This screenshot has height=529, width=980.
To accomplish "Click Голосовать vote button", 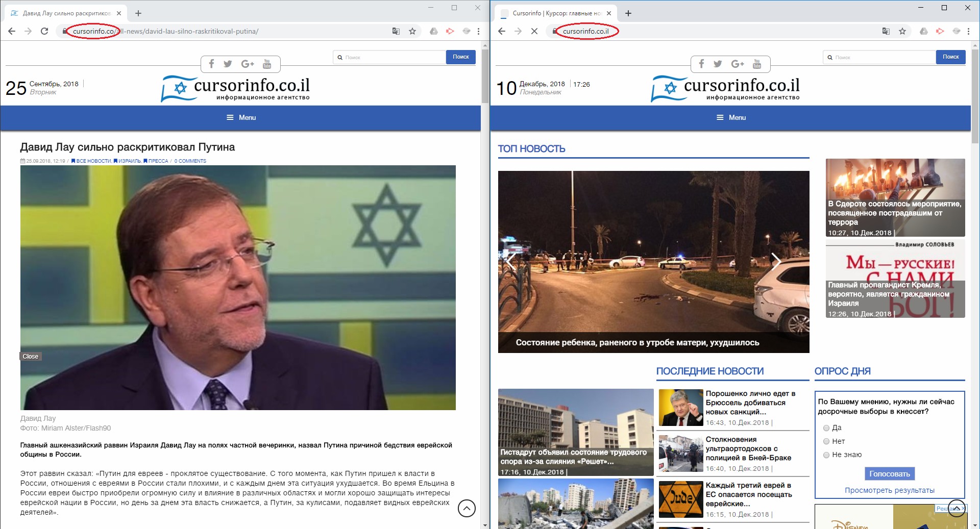I will [x=890, y=474].
